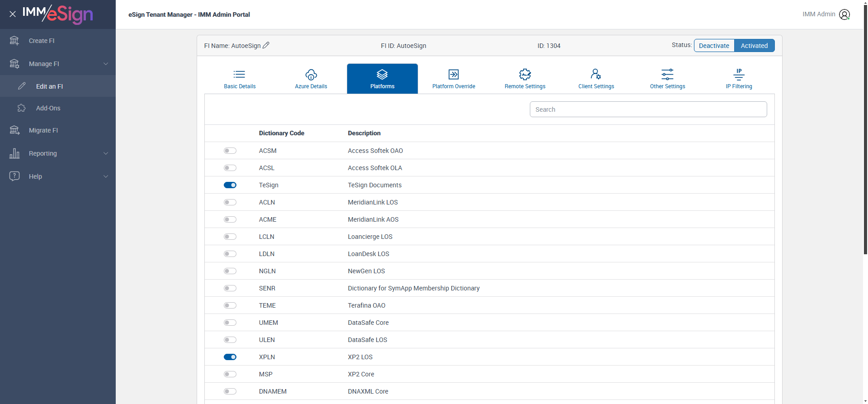Open the IMM Admin user profile icon

pos(844,14)
